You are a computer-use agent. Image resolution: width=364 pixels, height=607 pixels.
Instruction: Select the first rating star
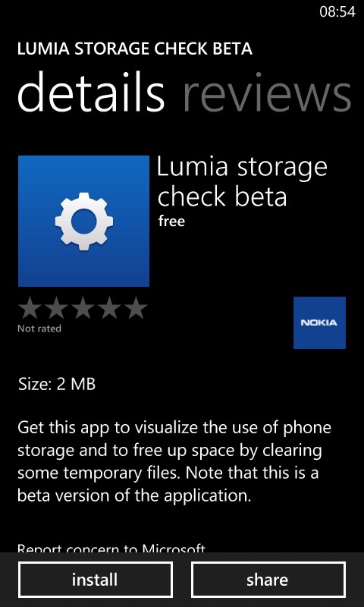[x=30, y=308]
